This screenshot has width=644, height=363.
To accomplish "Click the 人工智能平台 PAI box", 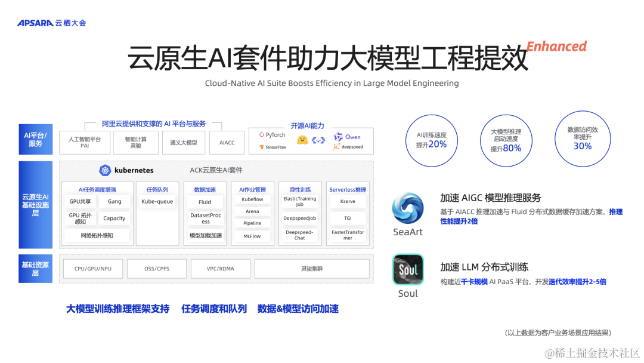I will pyautogui.click(x=85, y=142).
